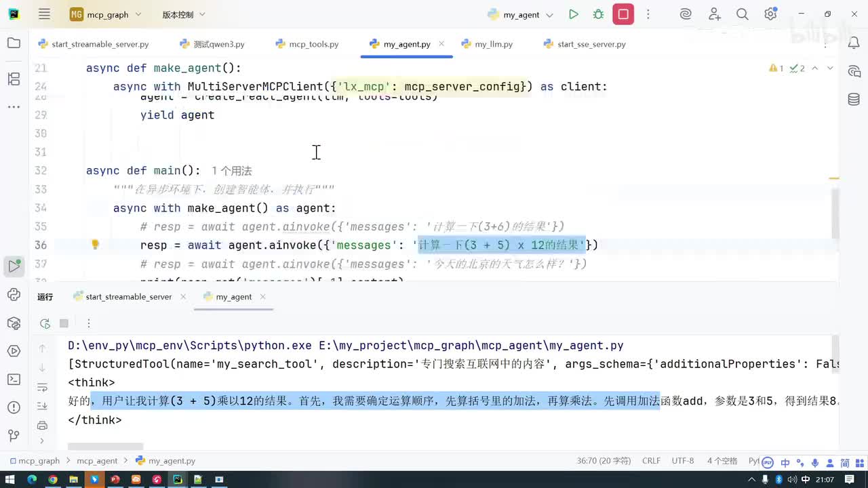This screenshot has width=868, height=488.
Task: Open the Terminal tool window
Action: point(14,379)
